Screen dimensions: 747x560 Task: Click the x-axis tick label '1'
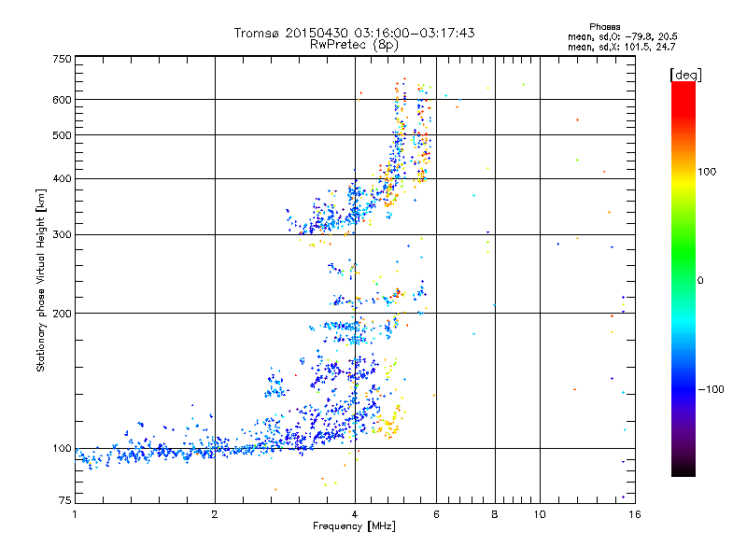coord(75,514)
